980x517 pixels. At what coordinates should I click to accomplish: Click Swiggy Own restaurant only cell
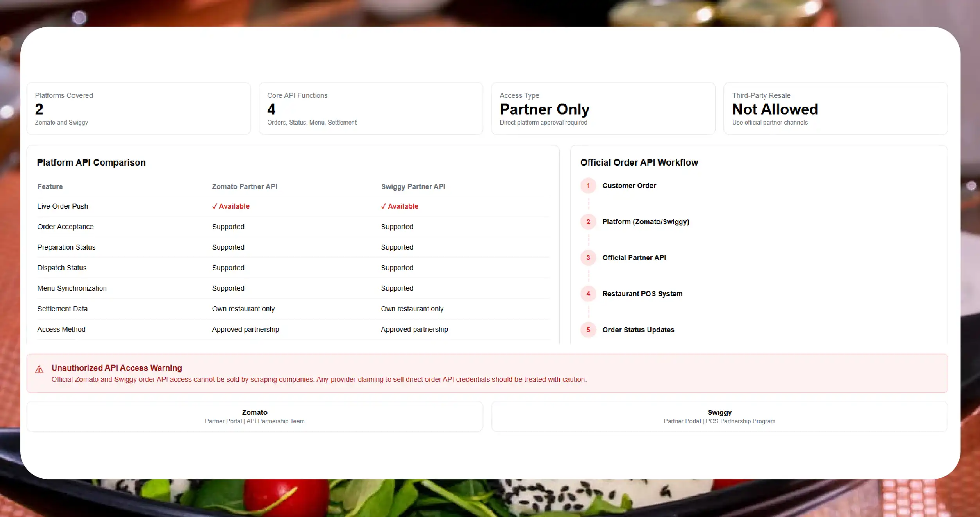pyautogui.click(x=412, y=309)
